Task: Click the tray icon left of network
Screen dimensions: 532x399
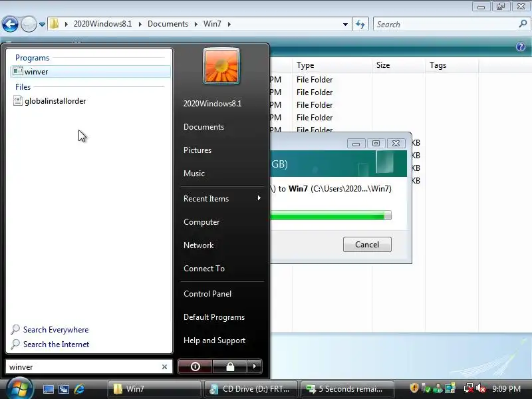Action: [x=450, y=388]
